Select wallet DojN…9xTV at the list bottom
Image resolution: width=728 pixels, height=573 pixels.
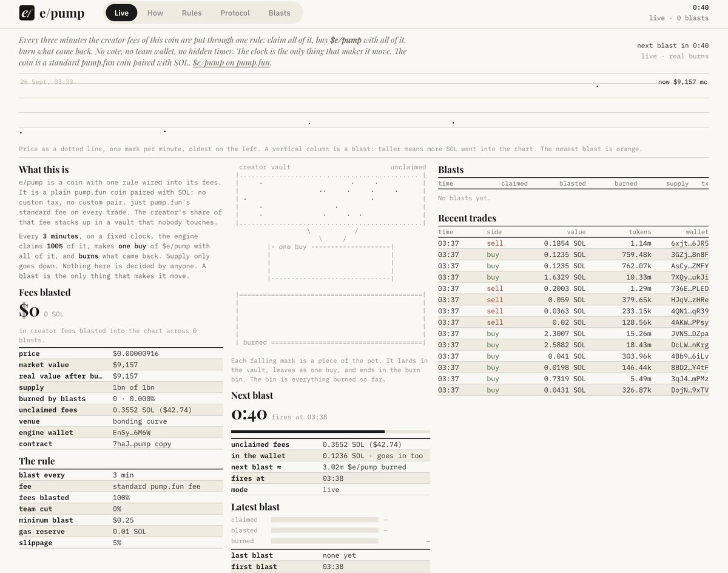(690, 390)
